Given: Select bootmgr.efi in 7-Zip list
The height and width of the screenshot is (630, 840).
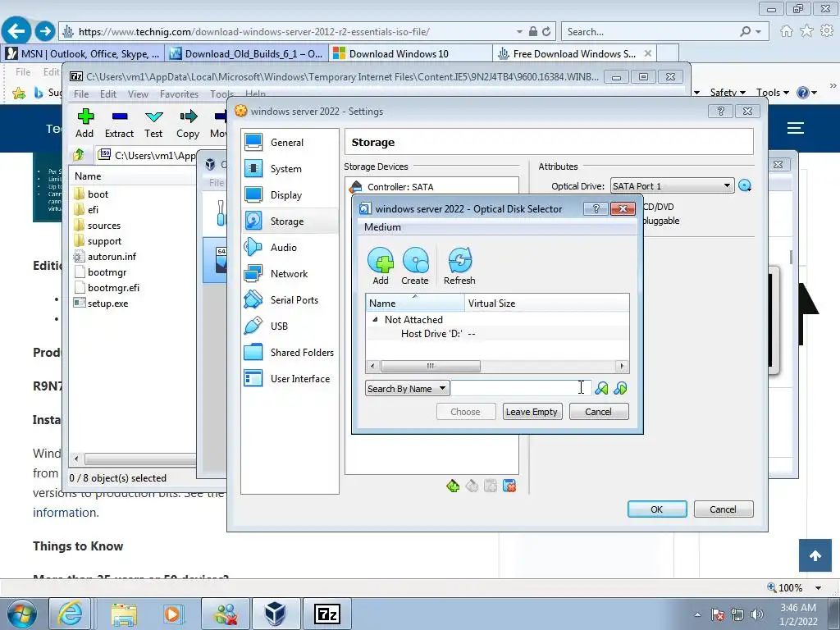Looking at the screenshot, I should 113,288.
